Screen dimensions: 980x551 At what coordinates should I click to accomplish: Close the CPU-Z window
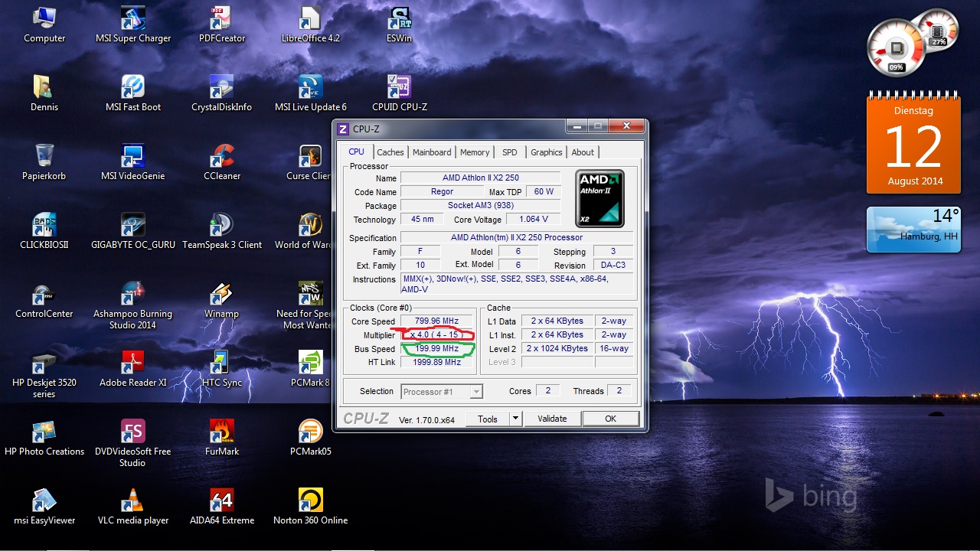[626, 126]
